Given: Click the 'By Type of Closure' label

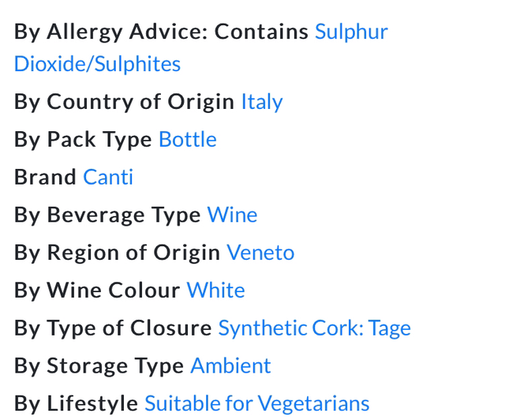Looking at the screenshot, I should (x=113, y=329).
